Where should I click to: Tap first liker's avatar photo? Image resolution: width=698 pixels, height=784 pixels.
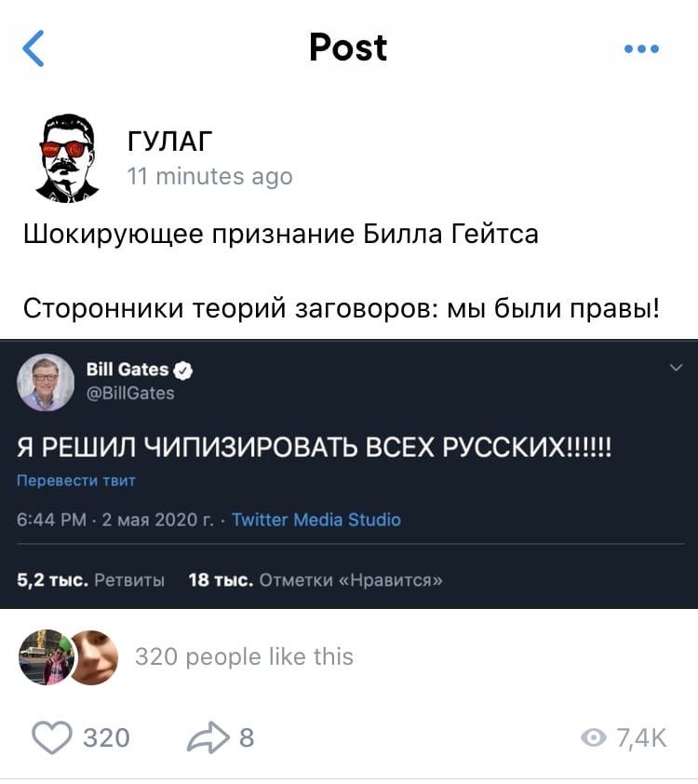tap(47, 657)
